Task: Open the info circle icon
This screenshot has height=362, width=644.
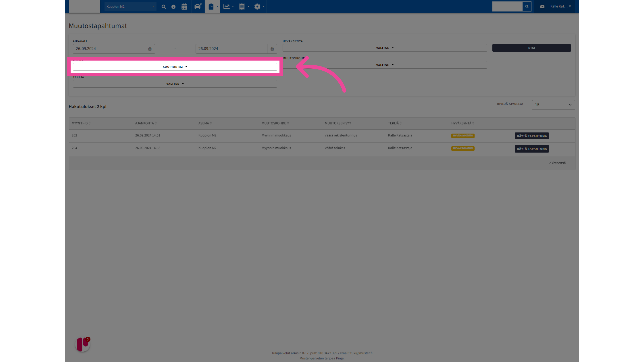Action: [173, 7]
